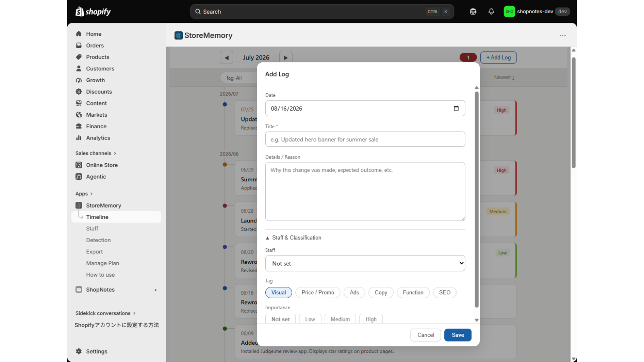Click the shopnotes-dev store avatar
Screen dimensions: 644x362
[509, 12]
